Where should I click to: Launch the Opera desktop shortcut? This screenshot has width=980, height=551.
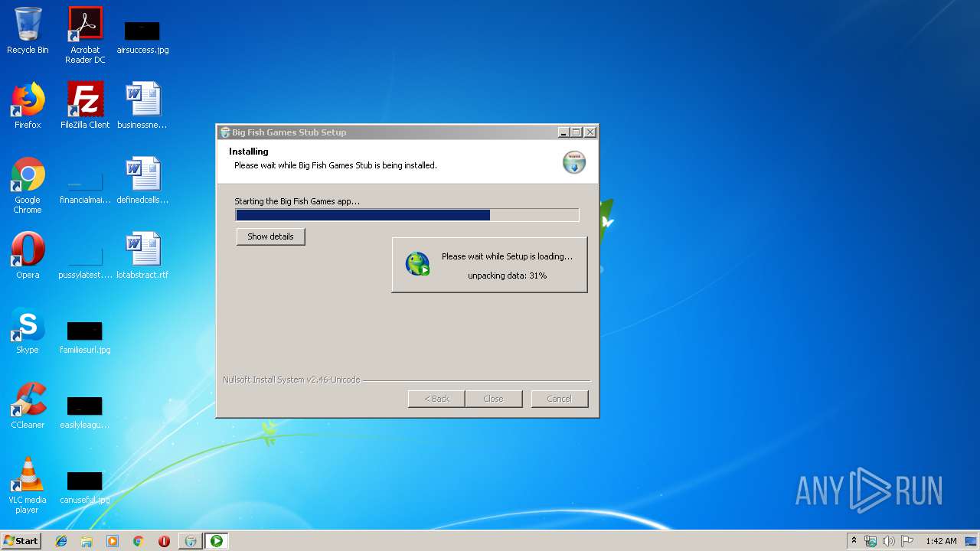click(x=28, y=256)
